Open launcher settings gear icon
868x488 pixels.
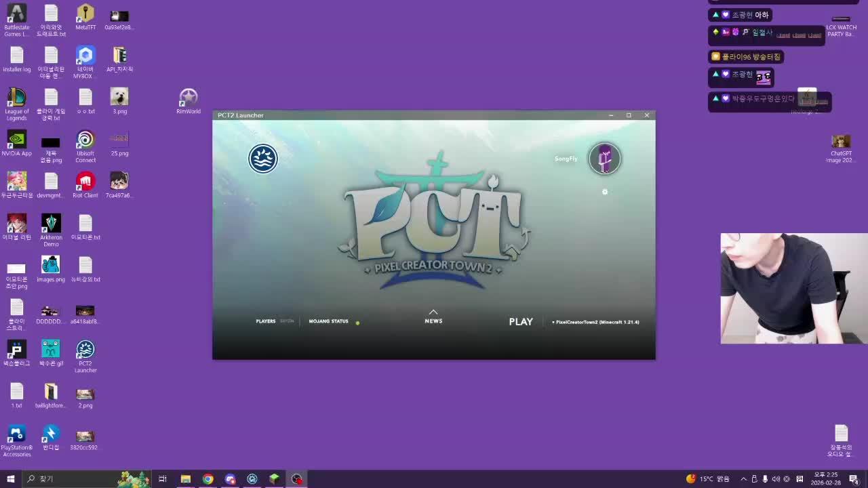click(605, 192)
